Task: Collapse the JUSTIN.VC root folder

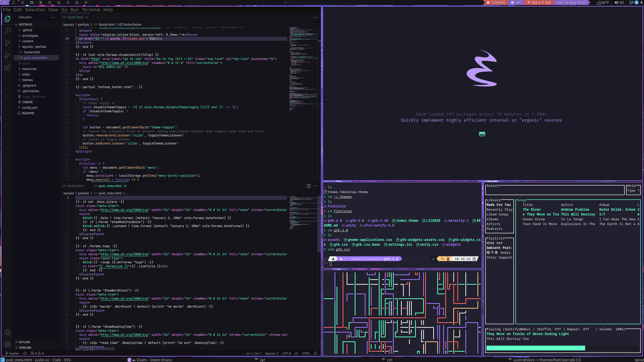Action: tap(25, 24)
